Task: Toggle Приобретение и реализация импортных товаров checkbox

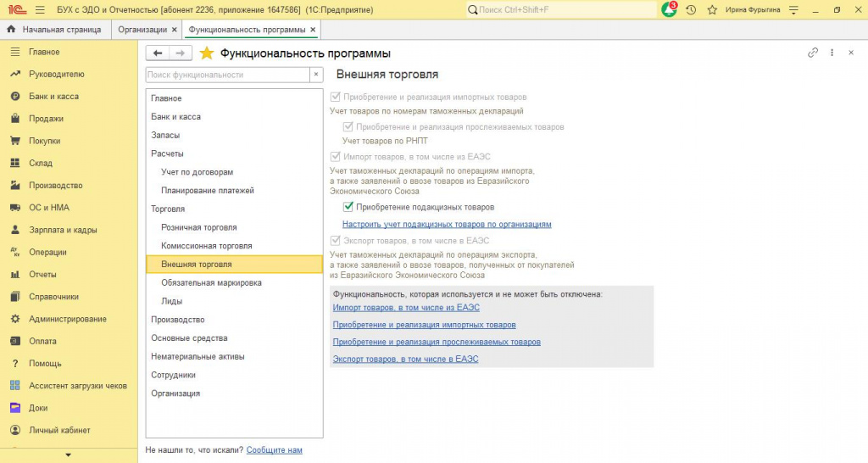Action: [x=335, y=97]
